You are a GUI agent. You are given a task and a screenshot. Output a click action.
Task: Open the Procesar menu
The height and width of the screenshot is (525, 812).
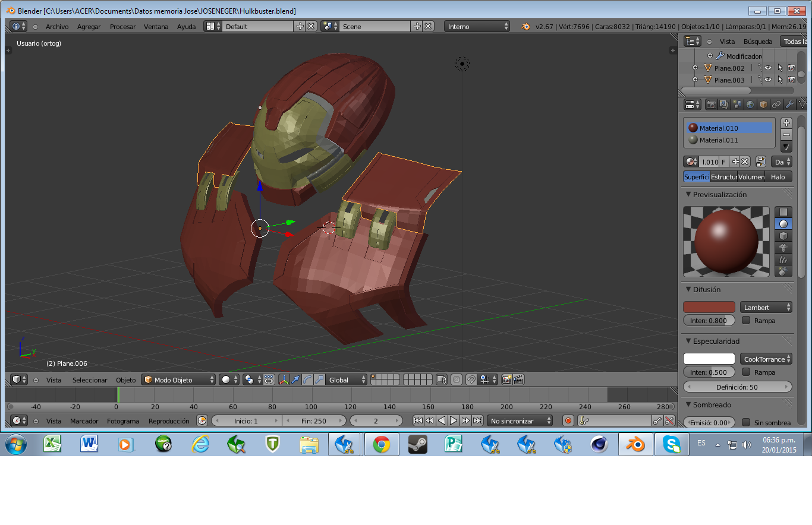123,27
